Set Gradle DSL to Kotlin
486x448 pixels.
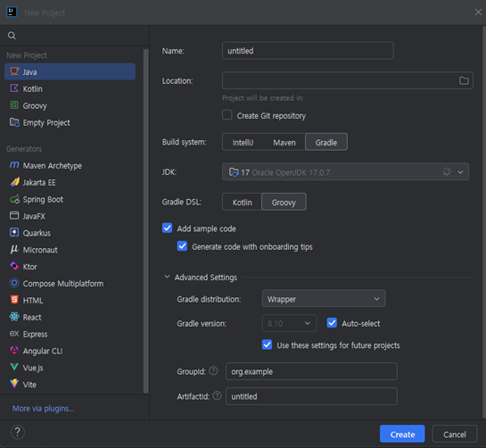pyautogui.click(x=242, y=203)
